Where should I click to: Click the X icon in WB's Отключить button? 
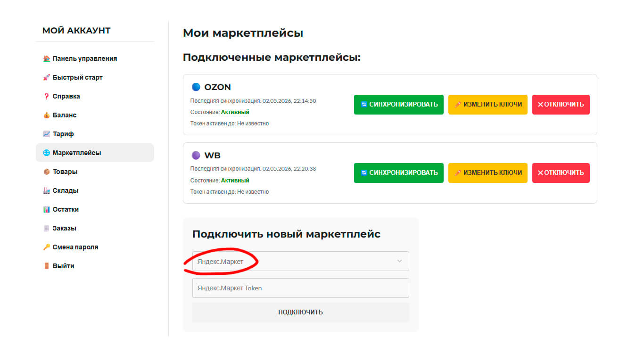click(x=541, y=173)
